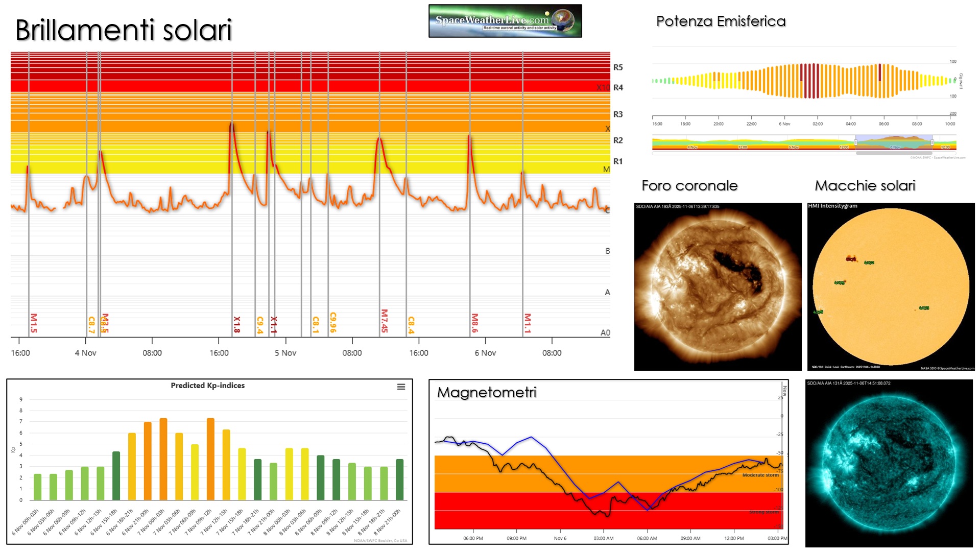Click the dark green Kp bar for 6 Nov 15h-18h
980x551 pixels.
point(116,475)
